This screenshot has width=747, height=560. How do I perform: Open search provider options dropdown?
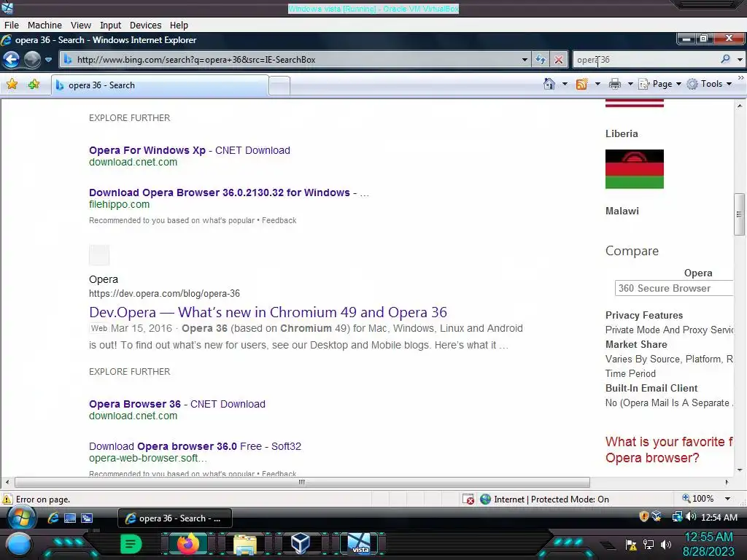(740, 60)
